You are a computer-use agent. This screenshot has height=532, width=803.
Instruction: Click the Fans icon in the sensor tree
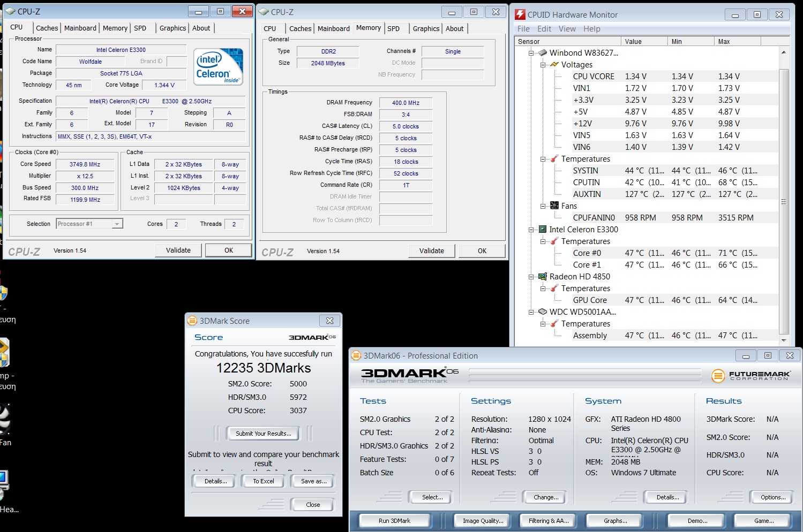554,206
